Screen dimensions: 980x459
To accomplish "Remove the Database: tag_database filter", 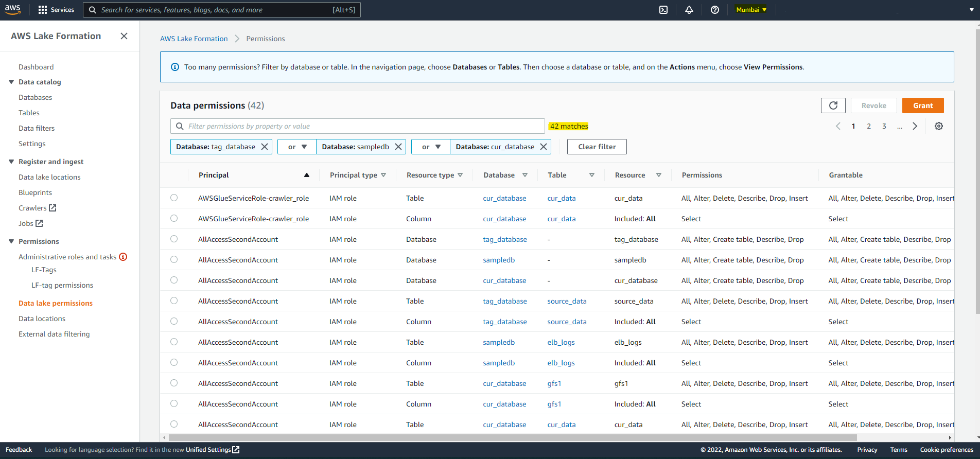I will coord(265,147).
